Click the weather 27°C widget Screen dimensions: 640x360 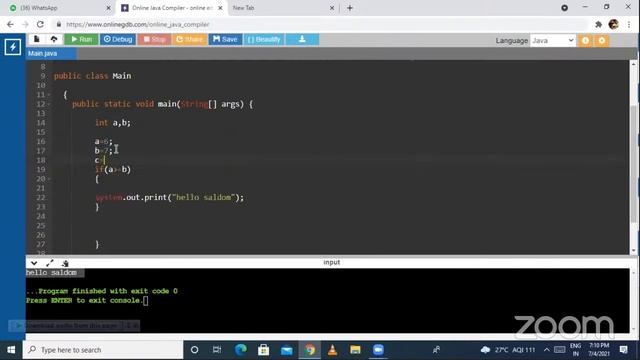508,350
